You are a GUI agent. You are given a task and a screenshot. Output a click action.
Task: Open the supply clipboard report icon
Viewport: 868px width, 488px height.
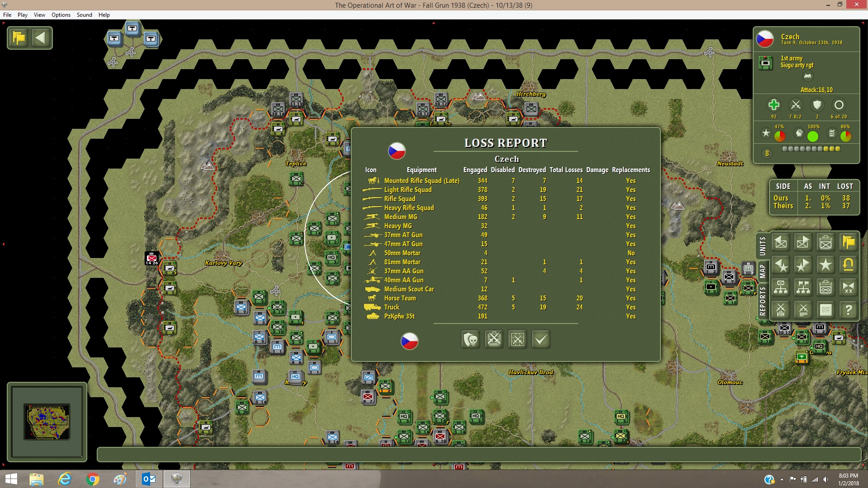point(826,287)
